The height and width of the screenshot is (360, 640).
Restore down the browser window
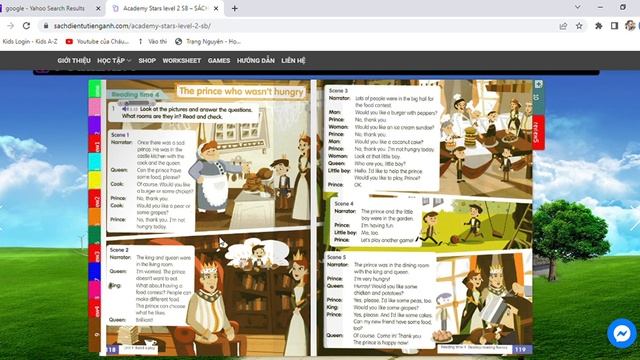click(623, 7)
